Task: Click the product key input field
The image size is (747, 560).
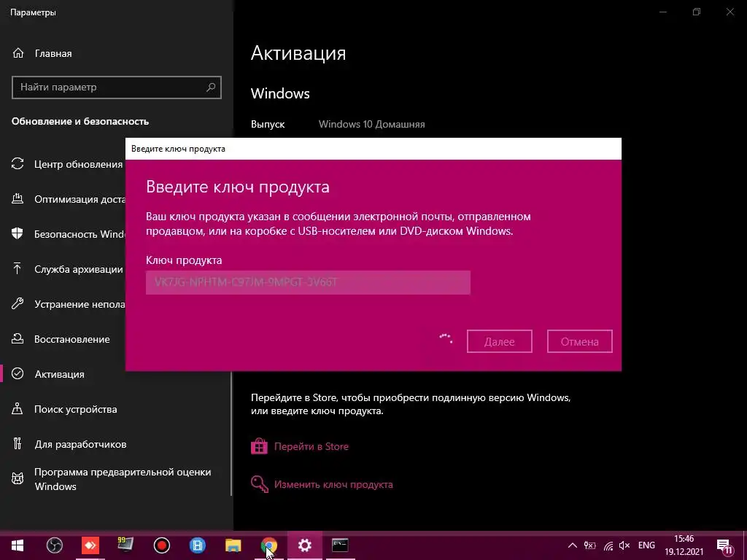Action: click(308, 282)
